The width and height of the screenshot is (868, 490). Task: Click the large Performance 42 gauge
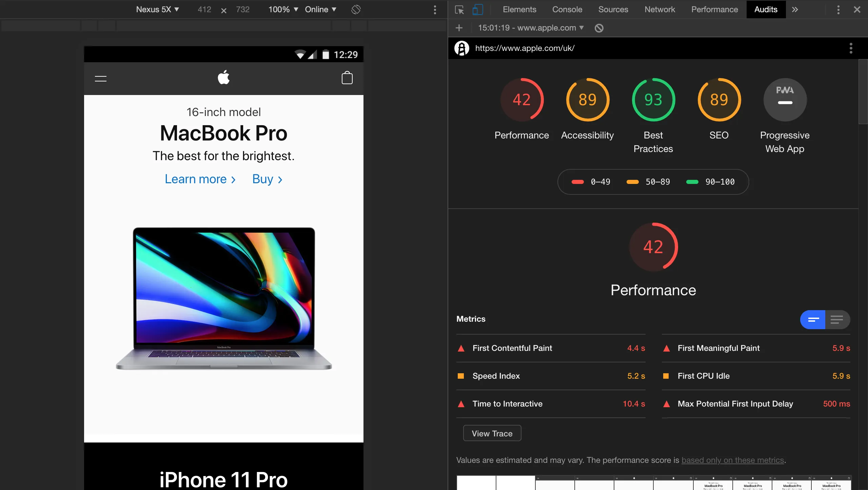tap(653, 247)
